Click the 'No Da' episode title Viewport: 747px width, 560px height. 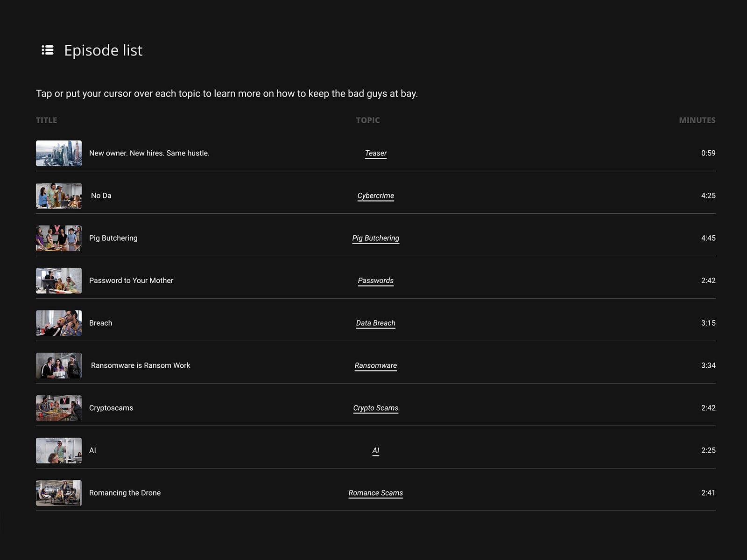coord(101,196)
